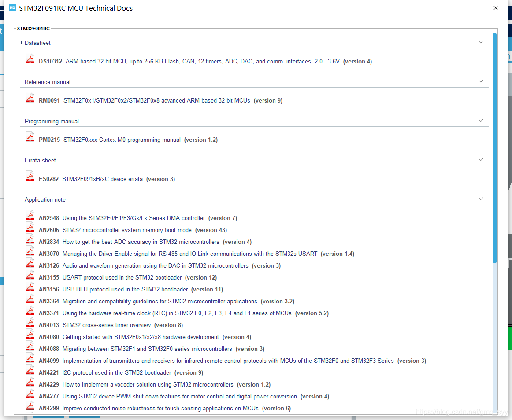This screenshot has width=512, height=420.
Task: Maximize the Technical Docs window
Action: click(x=470, y=8)
